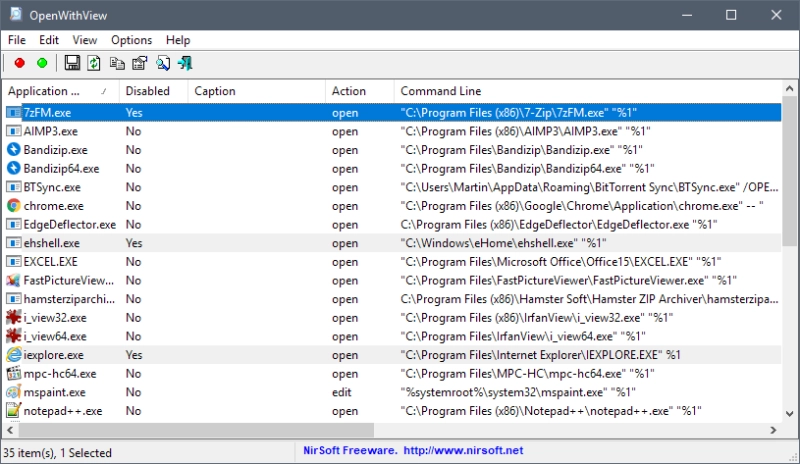Sort by the Application column header

[x=60, y=91]
